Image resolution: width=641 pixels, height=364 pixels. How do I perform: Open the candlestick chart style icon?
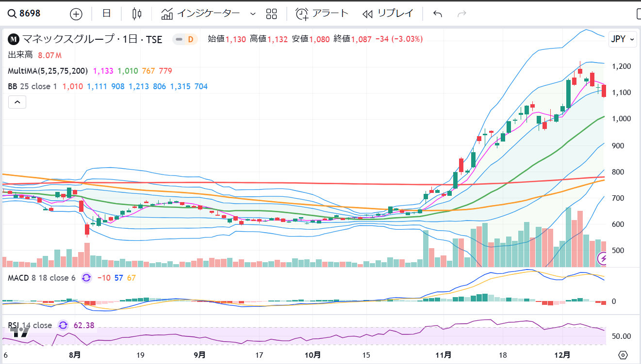pos(137,14)
